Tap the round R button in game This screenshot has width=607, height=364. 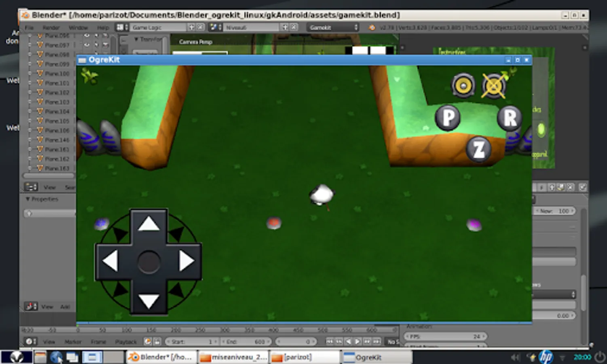click(510, 118)
